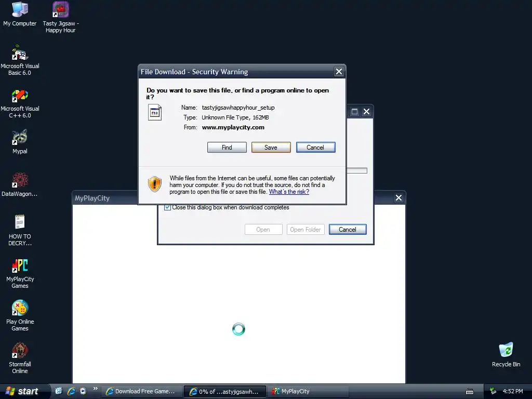
Task: Select the Play Online Games desktop icon
Action: tap(20, 315)
